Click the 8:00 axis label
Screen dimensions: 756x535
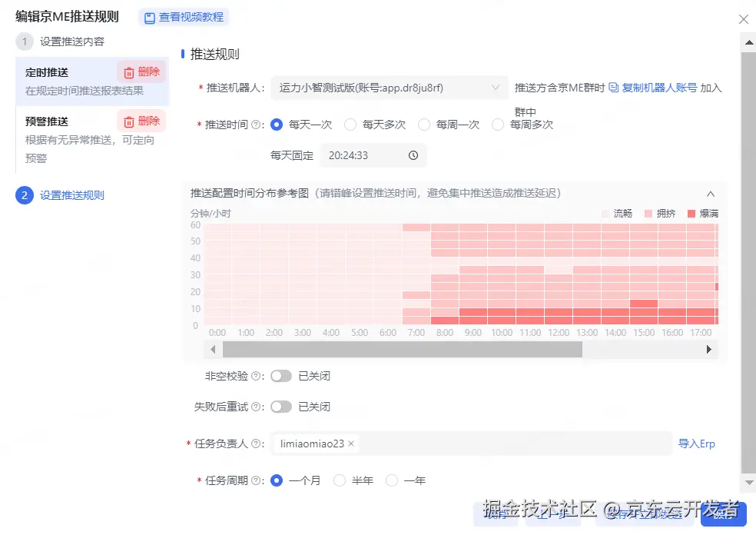click(x=445, y=333)
